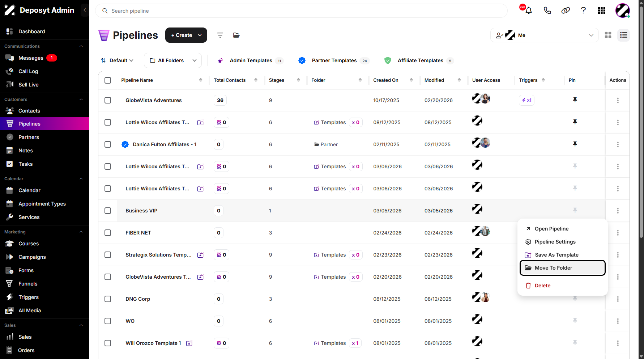The height and width of the screenshot is (359, 644).
Task: Unpin the GlobeVista Adventures pipeline
Action: 575,100
